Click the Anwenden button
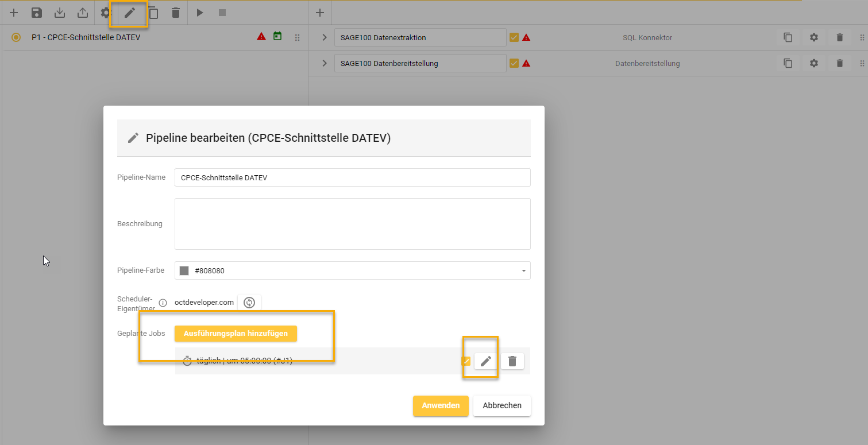Viewport: 868px width, 445px height. pyautogui.click(x=441, y=405)
